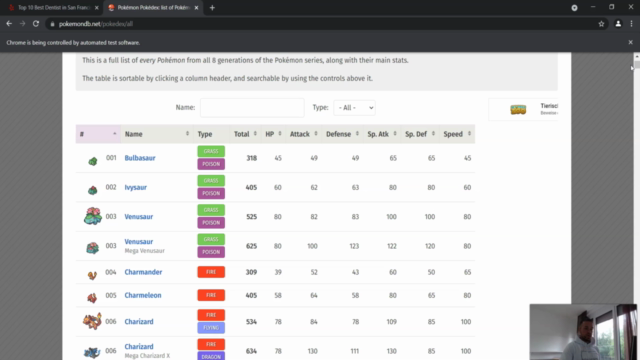
Task: Go back using the browser back arrow
Action: (x=9, y=24)
